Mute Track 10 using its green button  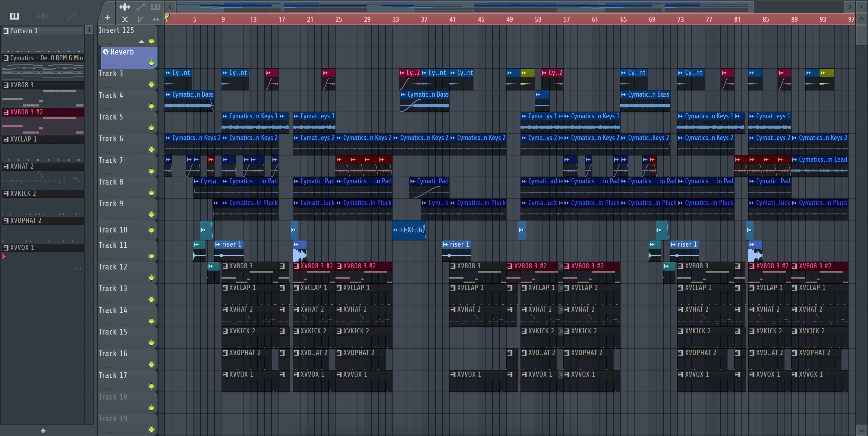[152, 230]
